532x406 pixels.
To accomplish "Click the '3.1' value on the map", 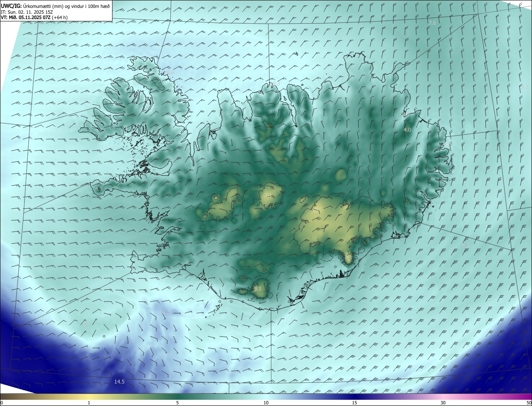I will 257,289.
